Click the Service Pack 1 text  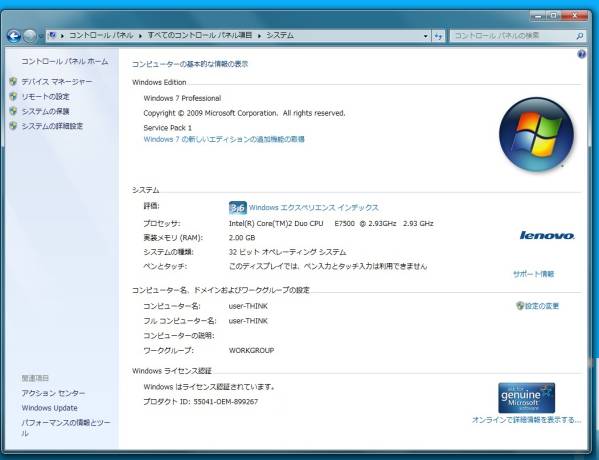[x=168, y=128]
